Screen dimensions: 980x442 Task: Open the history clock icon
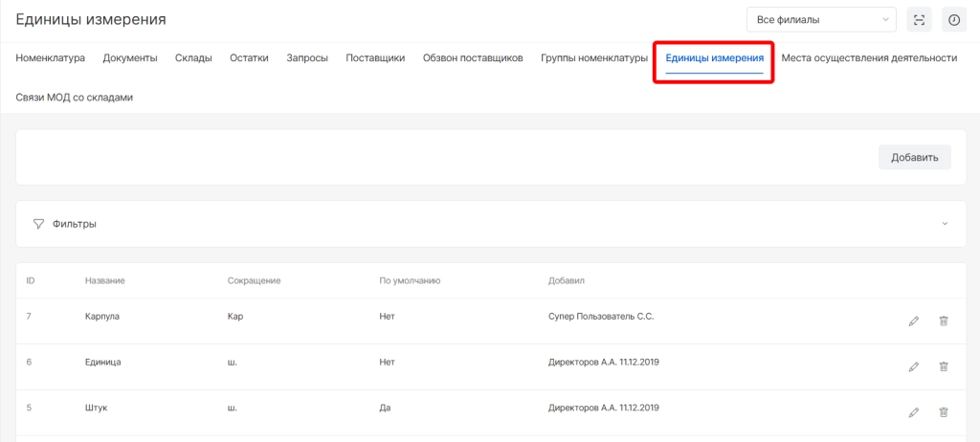click(x=953, y=19)
